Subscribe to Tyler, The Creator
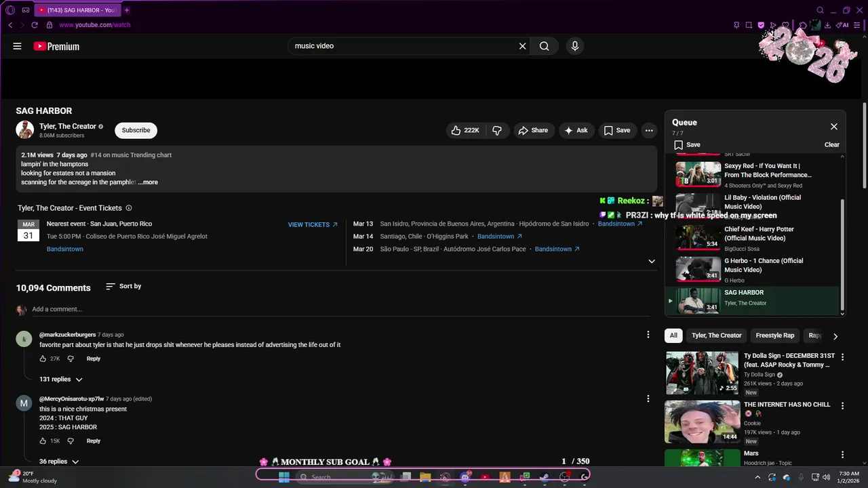 pos(136,130)
